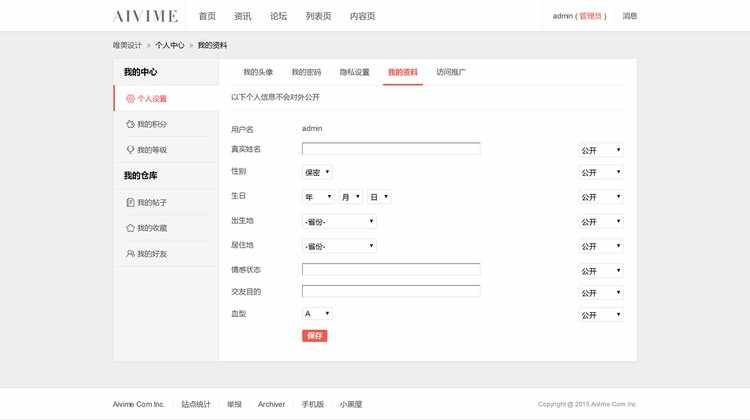Viewport: 750px width, 420px height.
Task: Click the first breadcrumb link
Action: click(x=127, y=45)
